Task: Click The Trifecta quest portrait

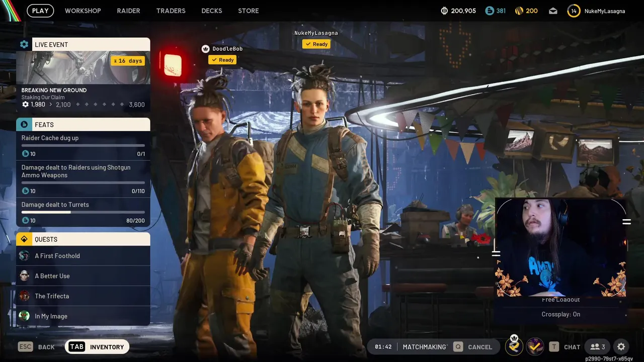Action: pos(24,296)
